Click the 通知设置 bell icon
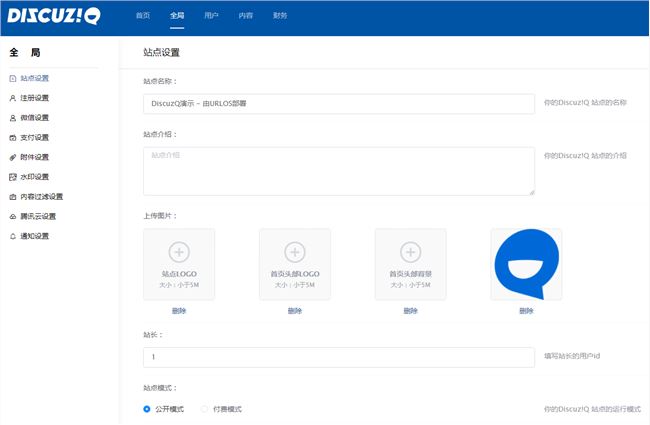 (x=12, y=236)
